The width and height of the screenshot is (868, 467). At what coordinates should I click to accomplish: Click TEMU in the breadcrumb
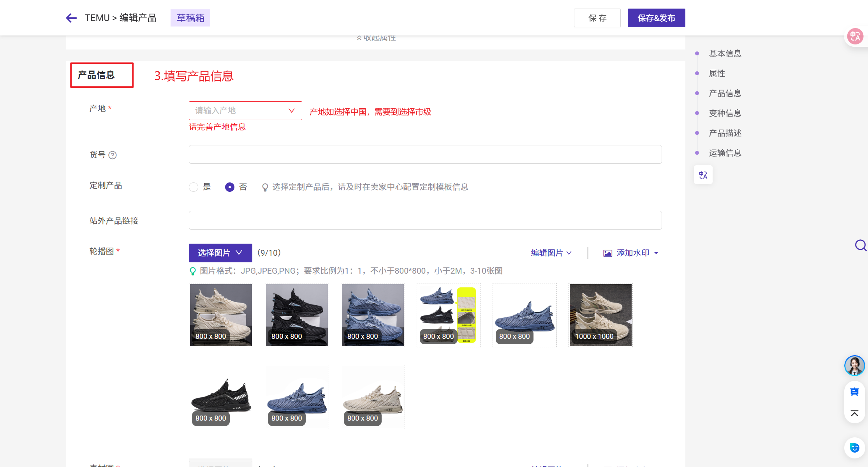[x=97, y=18]
